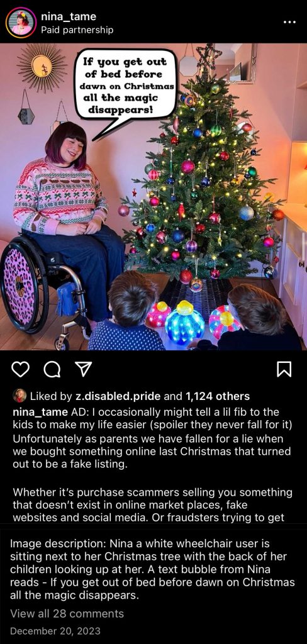View the Paid partnership label details

click(x=77, y=30)
